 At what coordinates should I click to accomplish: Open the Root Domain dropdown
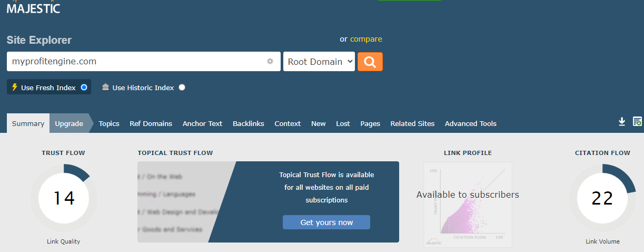319,62
